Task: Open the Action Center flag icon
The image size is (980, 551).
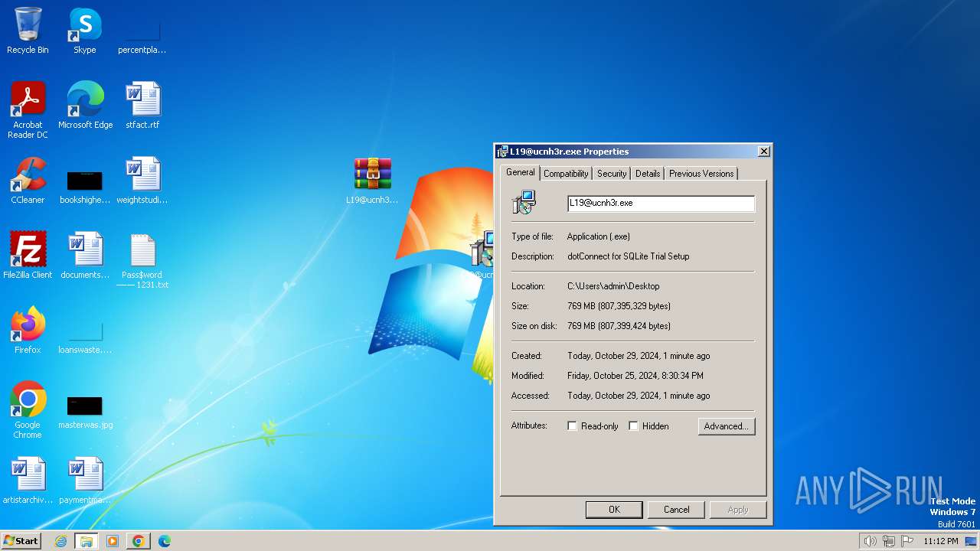Action: [907, 541]
